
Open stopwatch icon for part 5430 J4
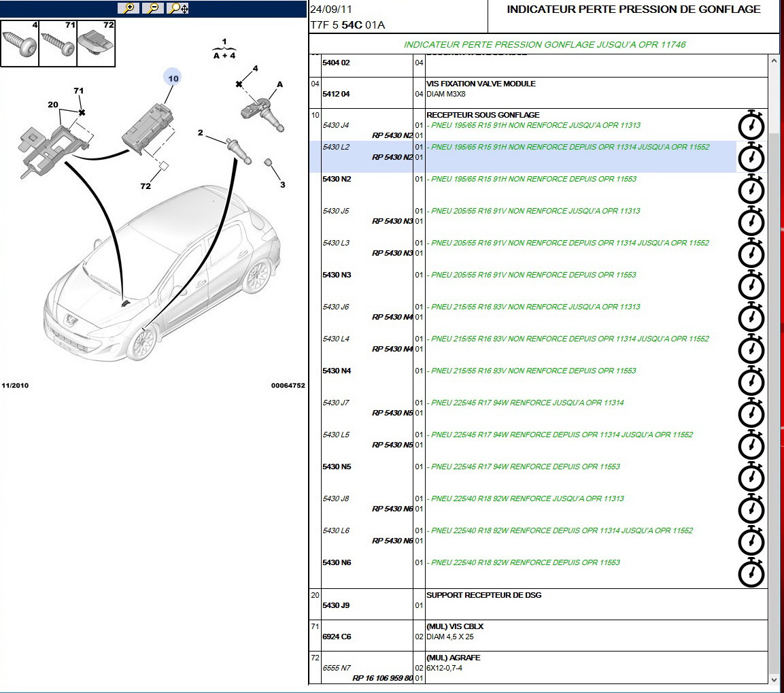pyautogui.click(x=751, y=126)
